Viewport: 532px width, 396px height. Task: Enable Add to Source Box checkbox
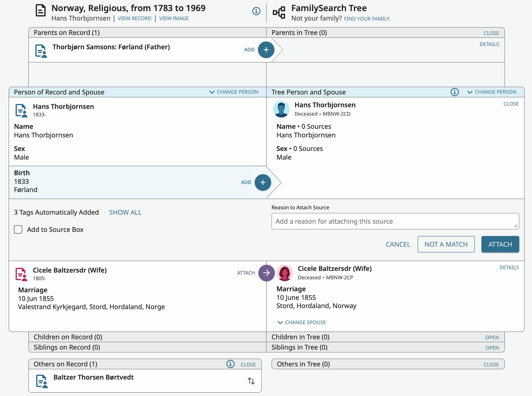pyautogui.click(x=18, y=229)
